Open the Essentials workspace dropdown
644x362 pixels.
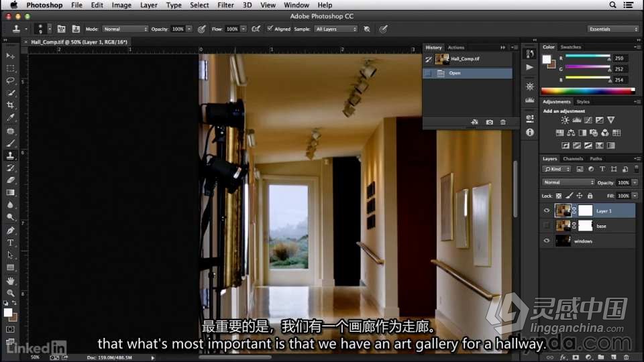(612, 29)
